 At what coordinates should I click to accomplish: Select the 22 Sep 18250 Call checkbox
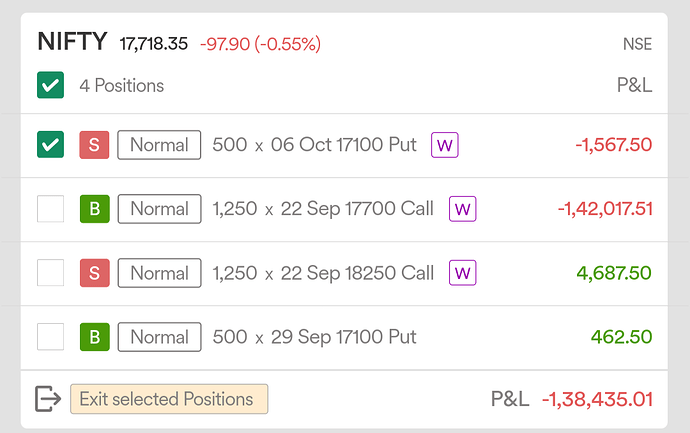(50, 273)
